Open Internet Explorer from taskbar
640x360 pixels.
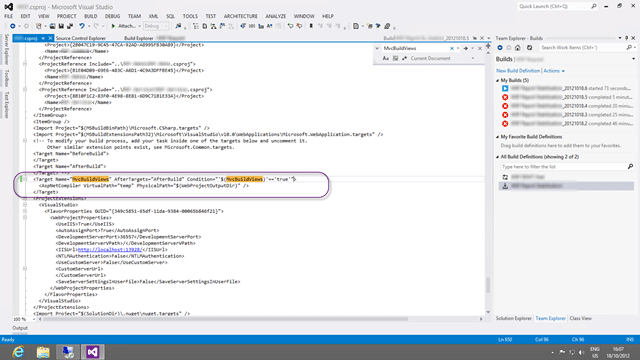(x=18, y=352)
